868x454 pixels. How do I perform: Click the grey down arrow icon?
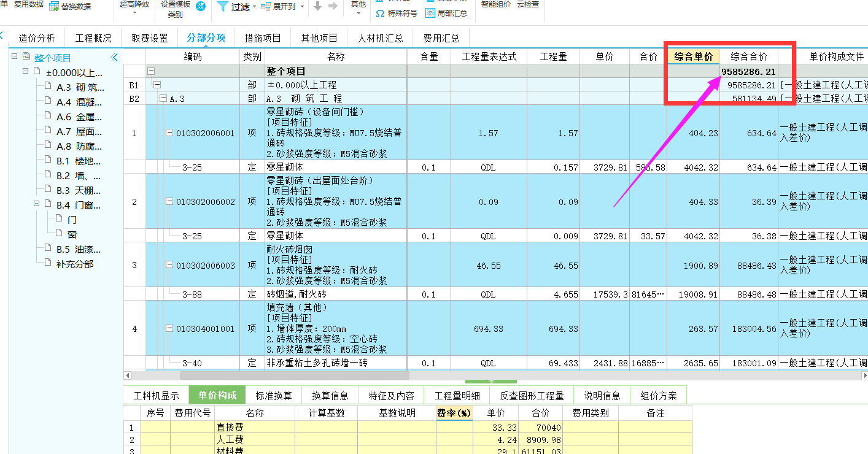(x=317, y=6)
